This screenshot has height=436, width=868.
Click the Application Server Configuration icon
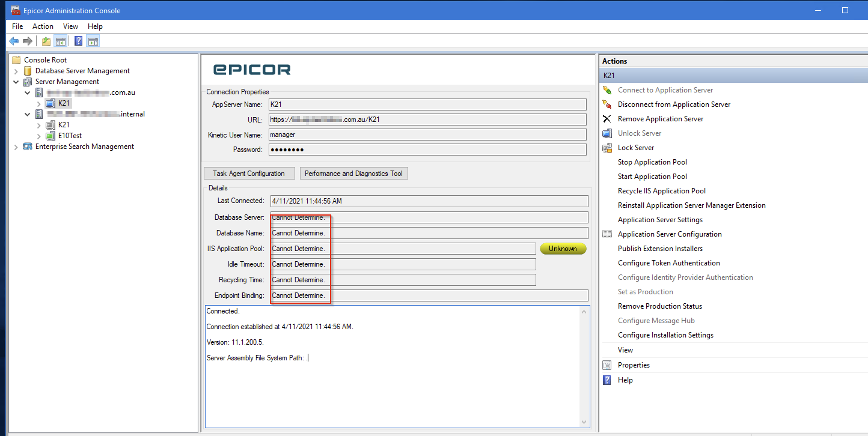pos(607,234)
